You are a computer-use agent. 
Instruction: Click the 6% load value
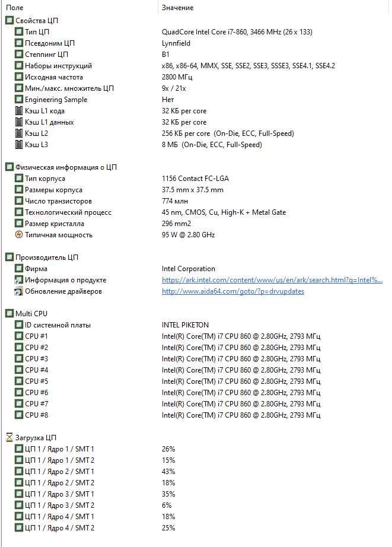pyautogui.click(x=167, y=505)
